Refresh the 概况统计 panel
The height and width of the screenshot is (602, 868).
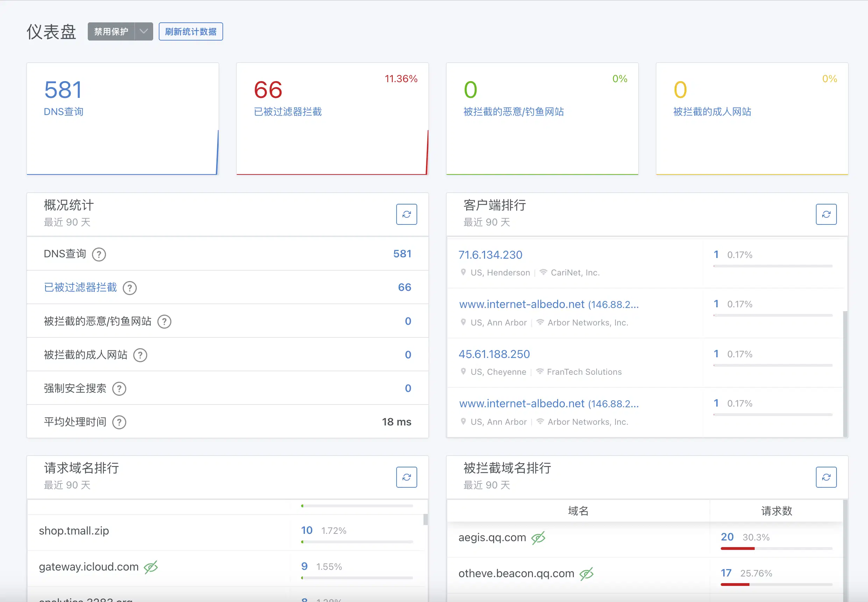(x=406, y=214)
